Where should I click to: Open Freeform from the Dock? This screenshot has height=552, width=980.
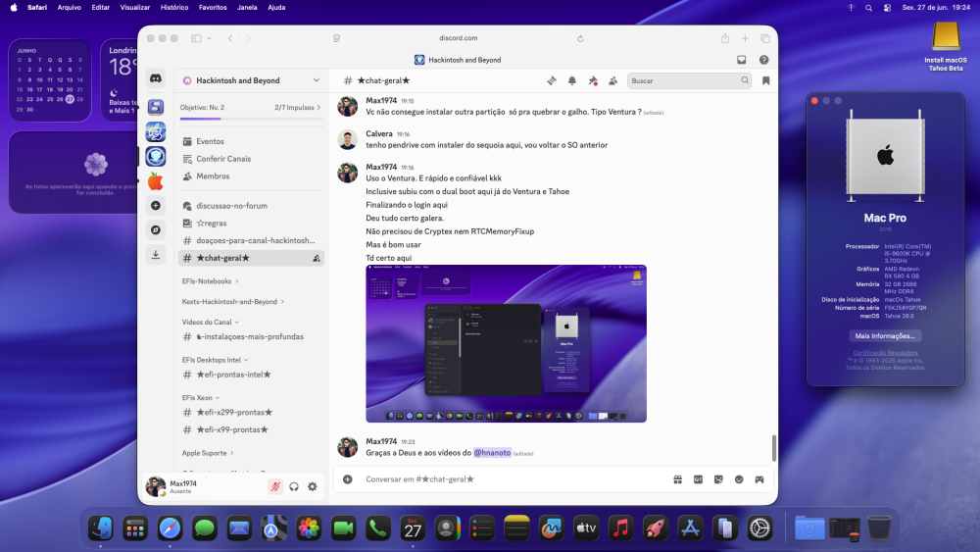click(551, 528)
